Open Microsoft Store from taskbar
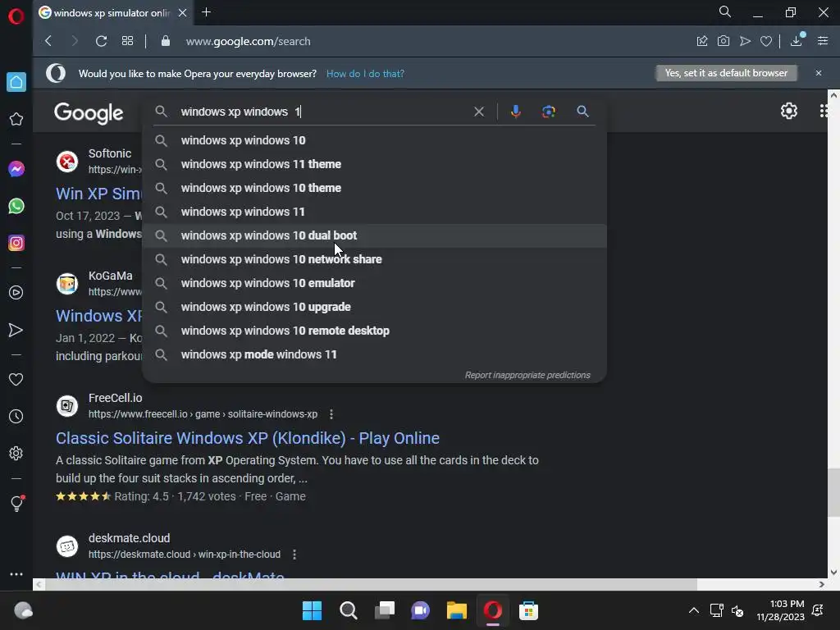This screenshot has width=840, height=630. pyautogui.click(x=528, y=610)
